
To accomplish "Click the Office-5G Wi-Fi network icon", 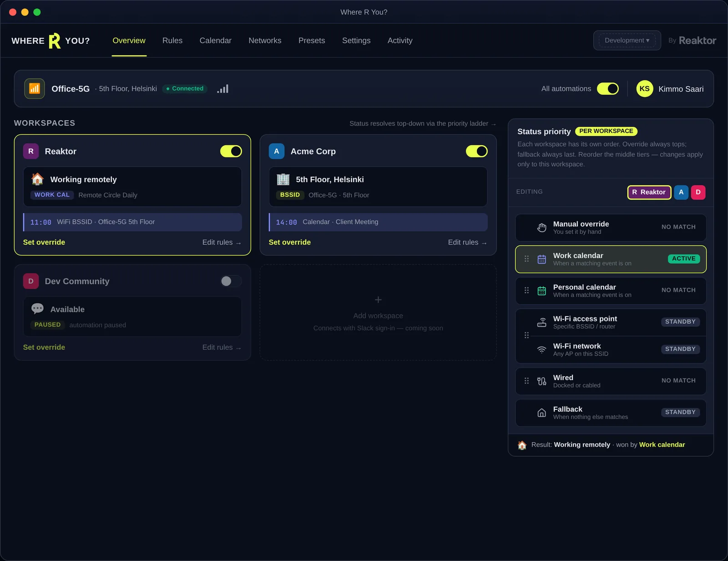I will pos(35,89).
